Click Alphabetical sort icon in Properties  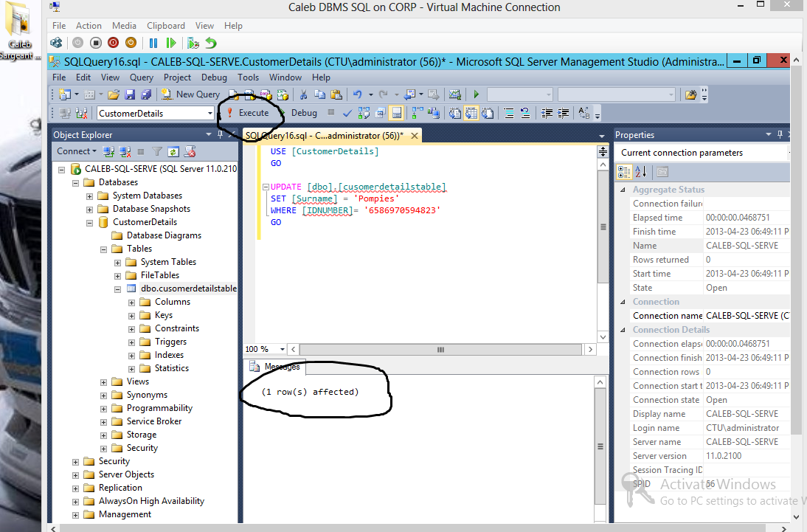pos(641,171)
